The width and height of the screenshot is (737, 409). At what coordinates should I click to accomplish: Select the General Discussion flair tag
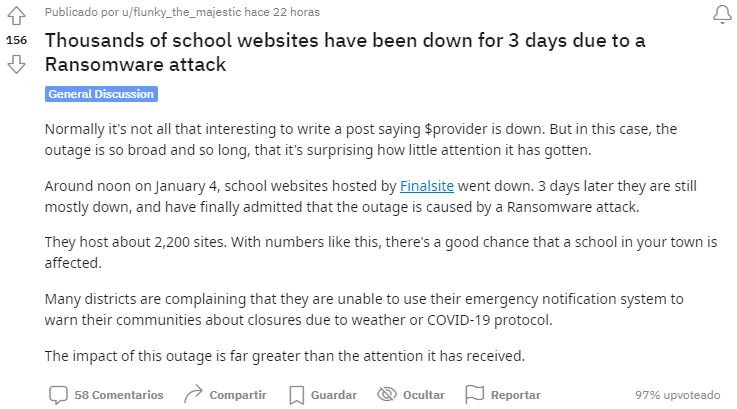102,94
